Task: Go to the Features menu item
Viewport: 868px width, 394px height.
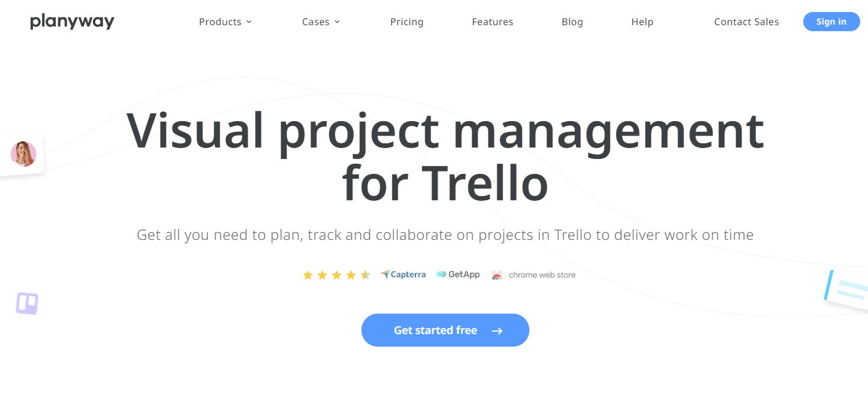Action: [x=492, y=22]
